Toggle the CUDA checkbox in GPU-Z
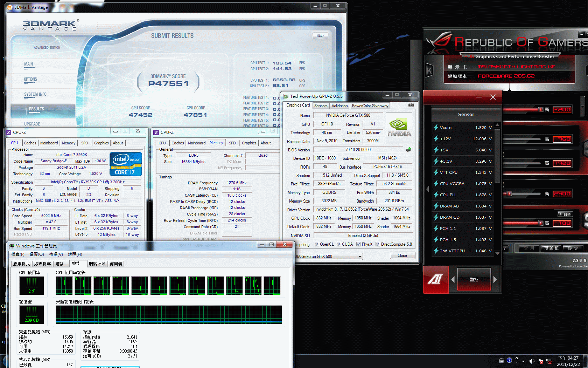588x368 pixels. (339, 244)
